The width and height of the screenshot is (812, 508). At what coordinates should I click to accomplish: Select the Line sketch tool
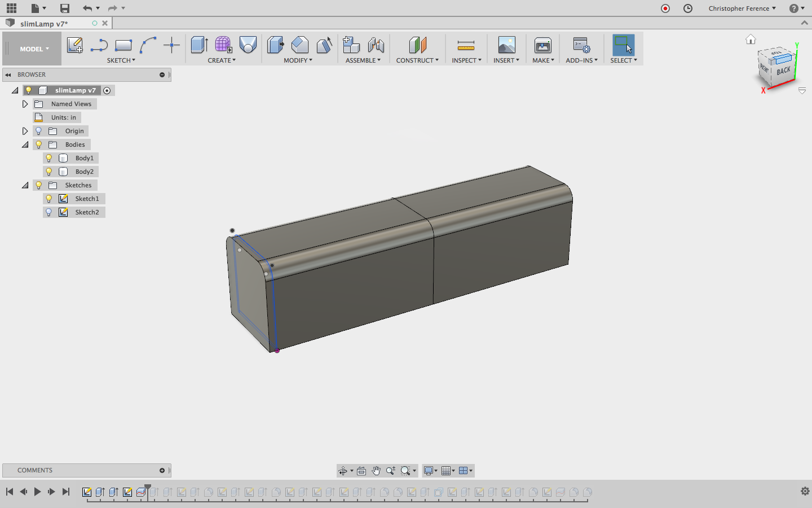[99, 45]
